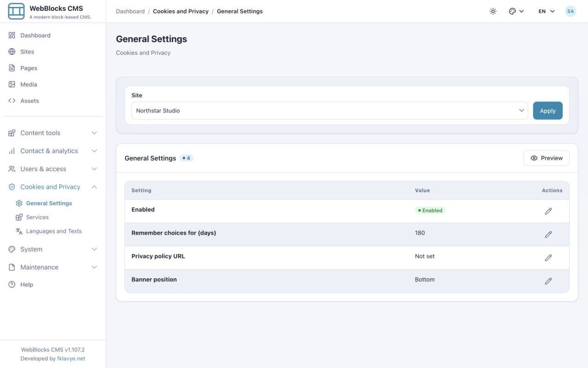Click the Preview button

546,158
